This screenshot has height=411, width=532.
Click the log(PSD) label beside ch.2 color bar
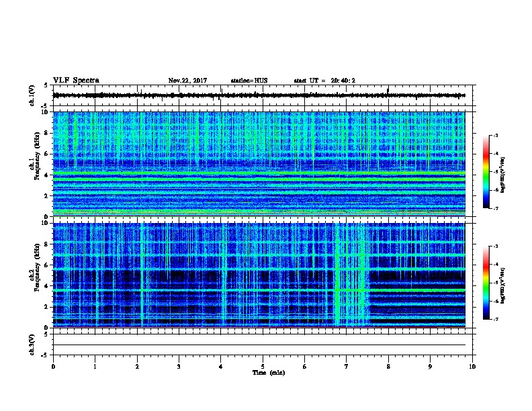[x=503, y=285]
